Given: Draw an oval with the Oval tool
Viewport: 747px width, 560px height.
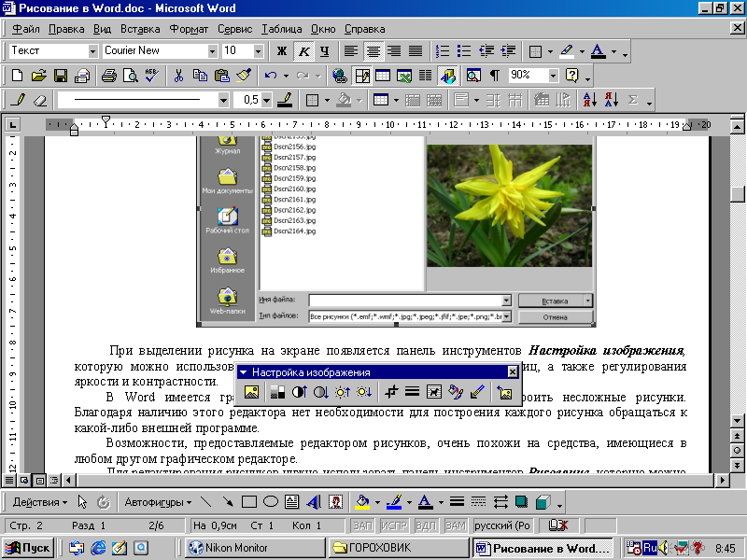Looking at the screenshot, I should 271,502.
